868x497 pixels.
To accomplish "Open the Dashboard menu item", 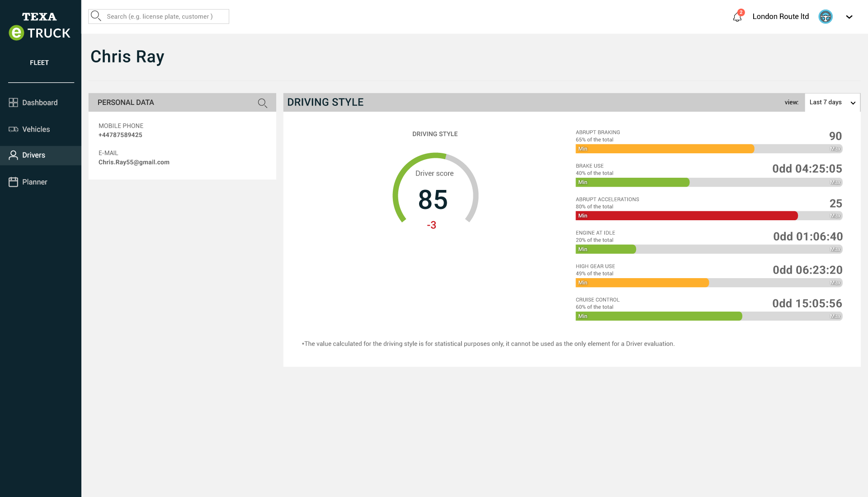I will point(41,103).
